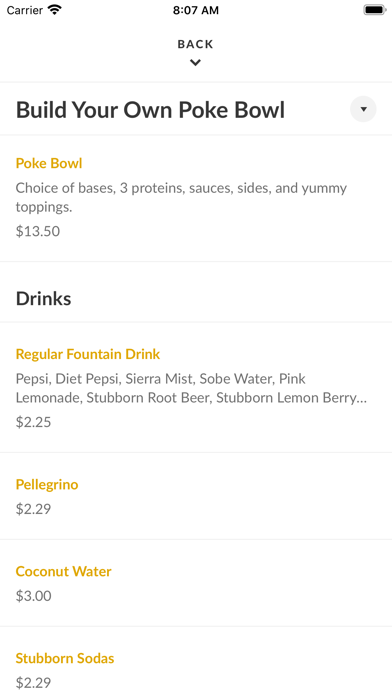This screenshot has height=696, width=392.
Task: Choose Regular Fountain Drink
Action: [88, 354]
